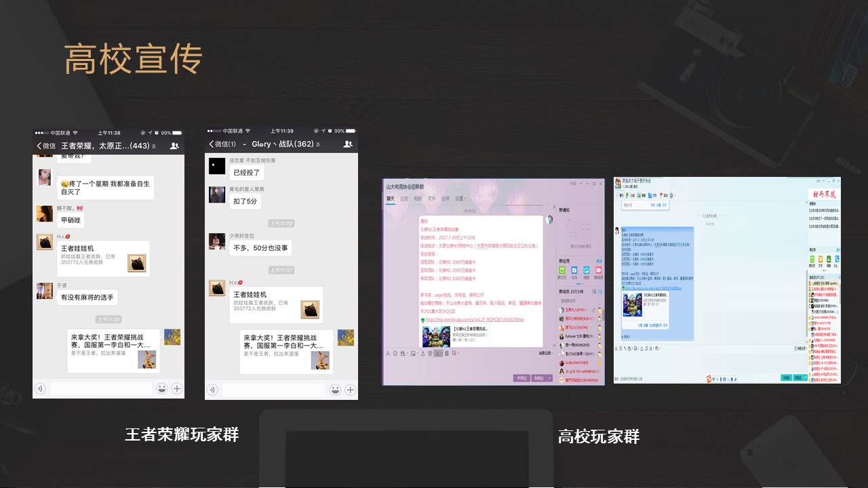Select the message '甲硝唑'
This screenshot has width=868, height=488.
tap(71, 220)
